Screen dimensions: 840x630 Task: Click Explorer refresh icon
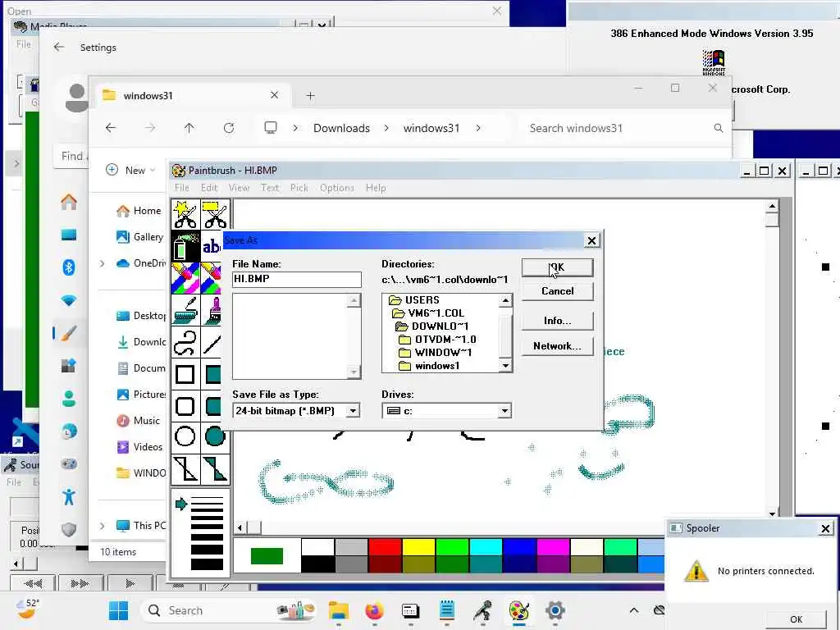[229, 128]
